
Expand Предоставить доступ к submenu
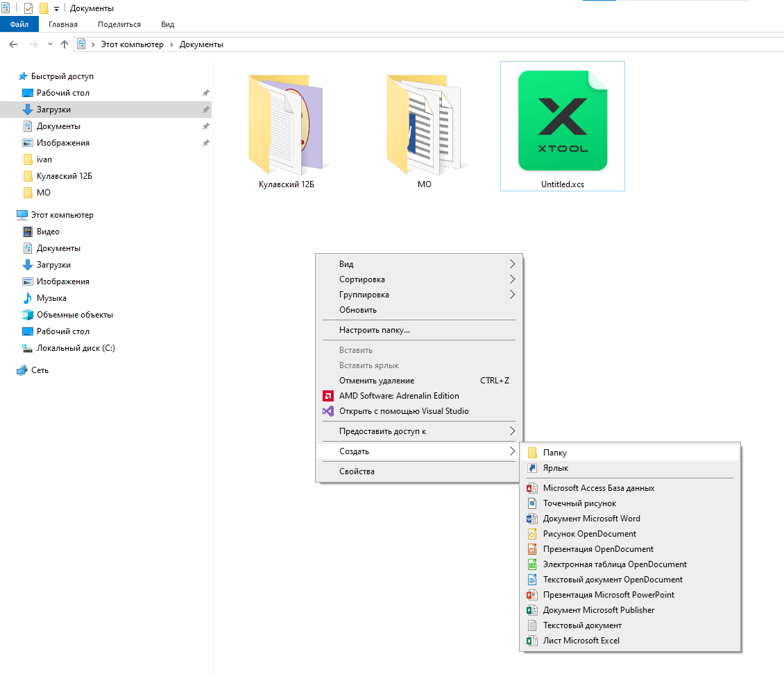[419, 431]
